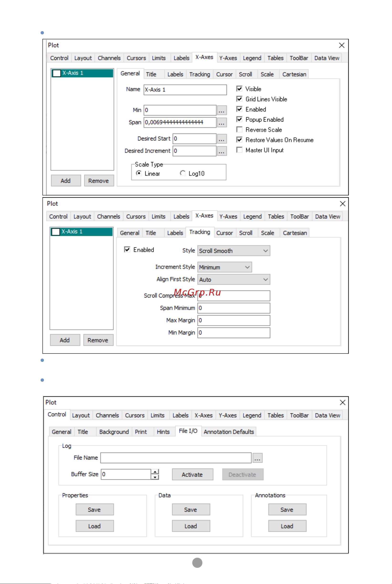This screenshot has width=392, height=584.
Task: Click Add button in top dialog
Action: (x=66, y=180)
